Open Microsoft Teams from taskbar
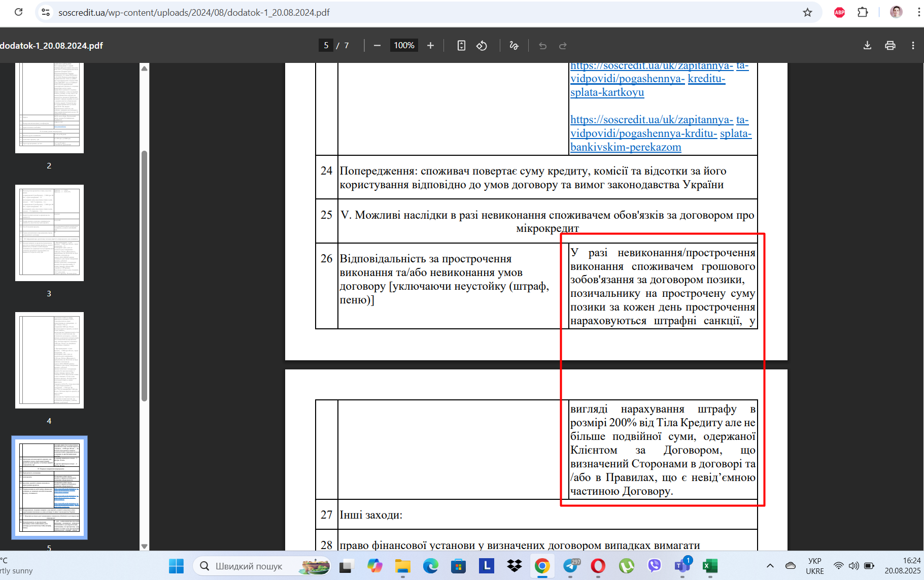This screenshot has width=924, height=580. coord(682,566)
